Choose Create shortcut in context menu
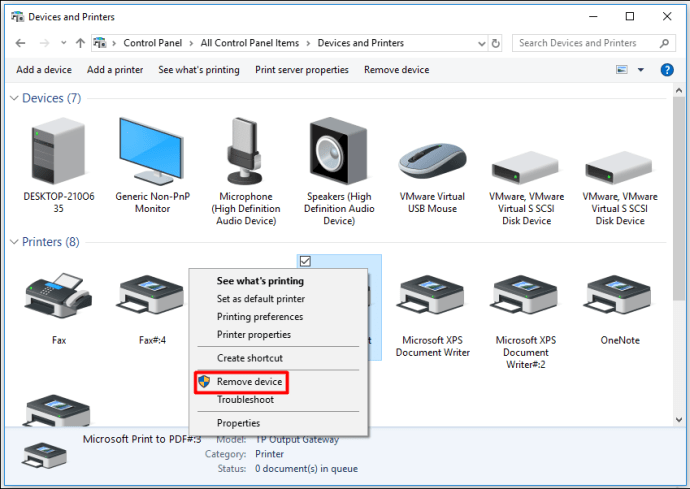Screen dimensions: 690x489 [x=250, y=358]
